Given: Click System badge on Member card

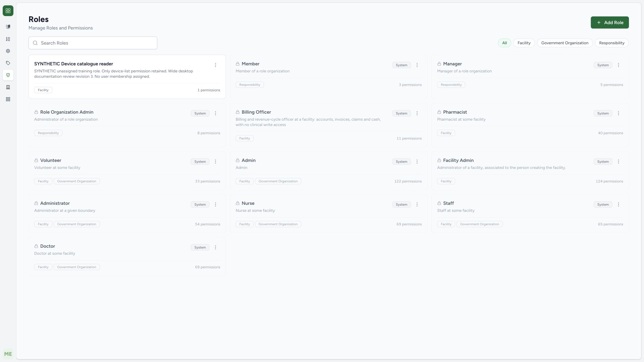Looking at the screenshot, I should 401,65.
